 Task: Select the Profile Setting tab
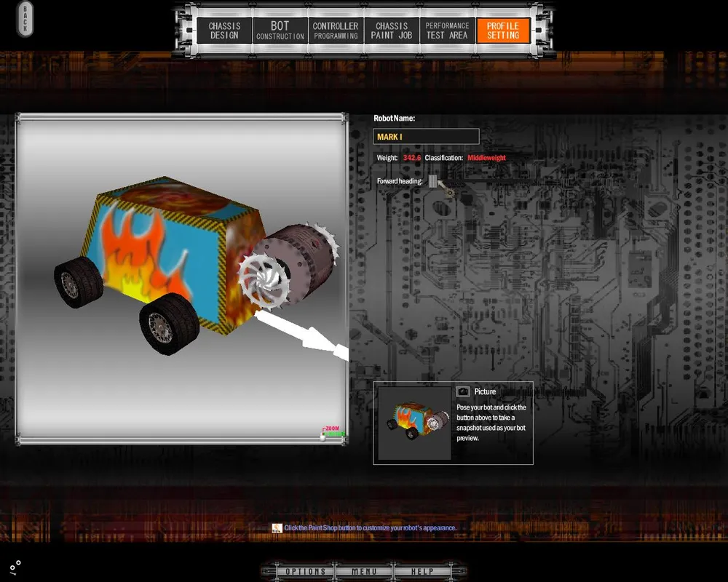coord(503,31)
